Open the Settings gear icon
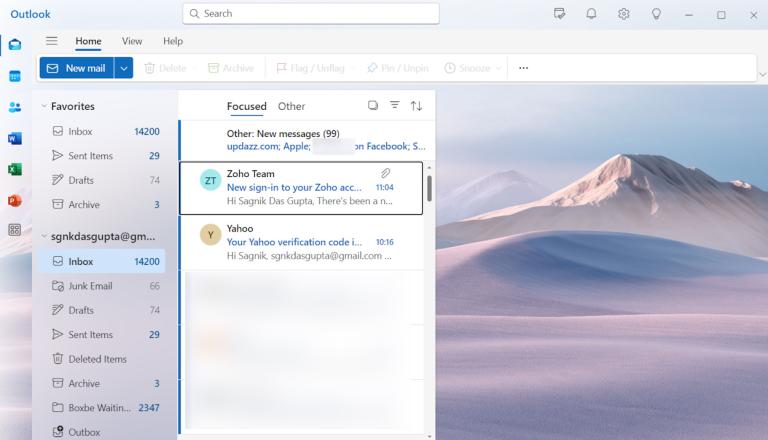The height and width of the screenshot is (440, 768). (623, 14)
